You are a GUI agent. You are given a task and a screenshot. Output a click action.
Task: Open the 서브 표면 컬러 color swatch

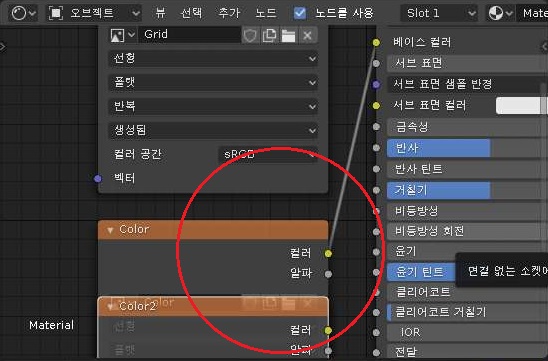pyautogui.click(x=521, y=106)
